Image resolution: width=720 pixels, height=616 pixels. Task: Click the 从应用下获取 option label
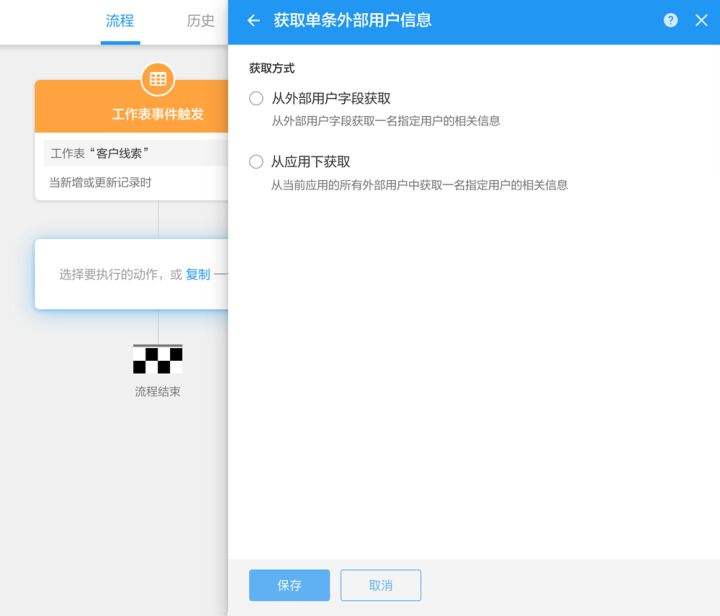[x=311, y=162]
